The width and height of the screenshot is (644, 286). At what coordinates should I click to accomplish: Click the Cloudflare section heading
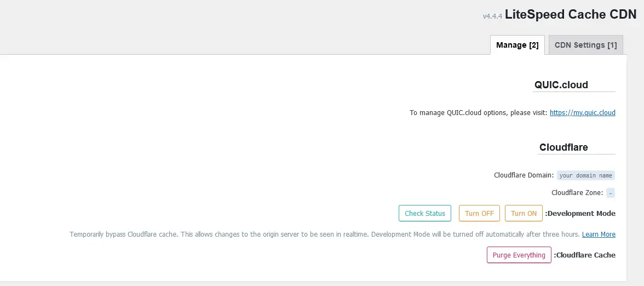563,147
